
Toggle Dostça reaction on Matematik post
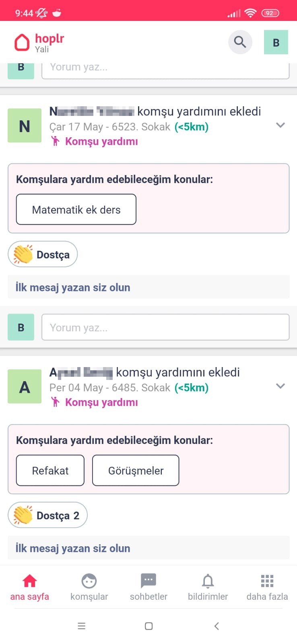(x=43, y=254)
